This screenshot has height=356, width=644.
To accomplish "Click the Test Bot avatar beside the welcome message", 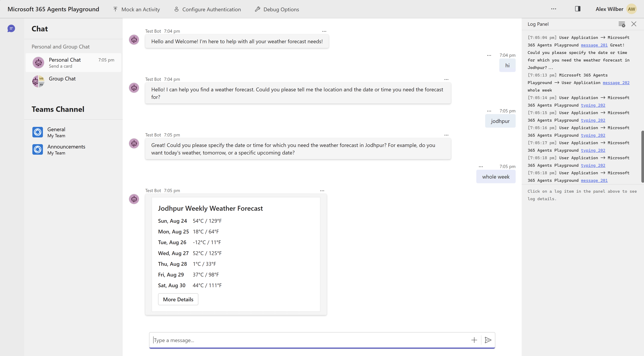I will [x=134, y=39].
